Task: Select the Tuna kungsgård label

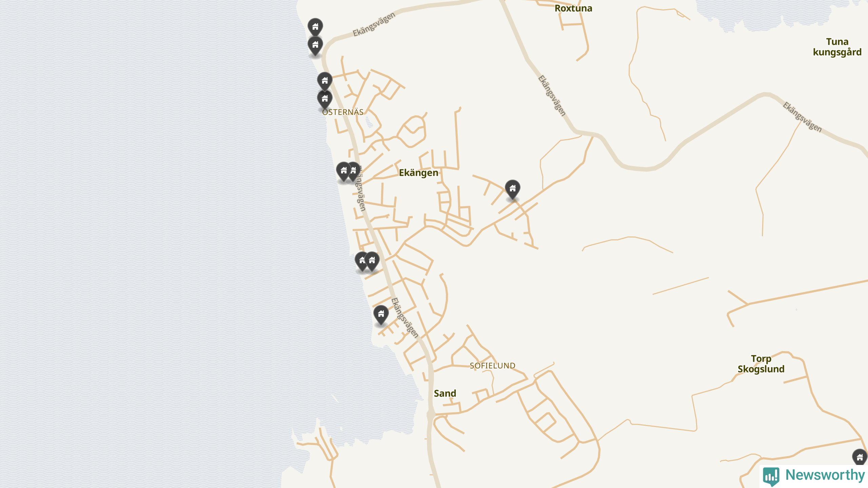Action: click(x=837, y=47)
